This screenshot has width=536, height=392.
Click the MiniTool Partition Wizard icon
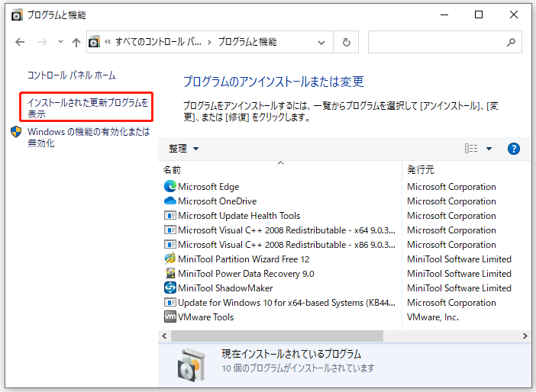[170, 259]
